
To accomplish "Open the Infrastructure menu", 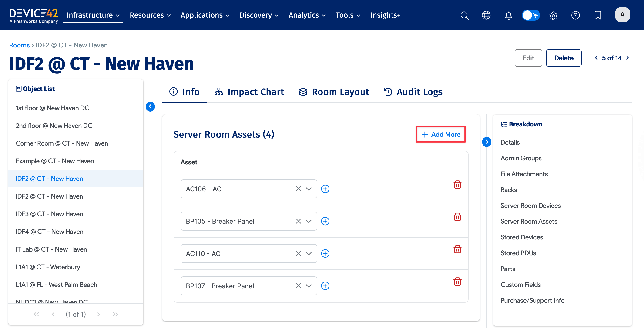I will click(93, 15).
